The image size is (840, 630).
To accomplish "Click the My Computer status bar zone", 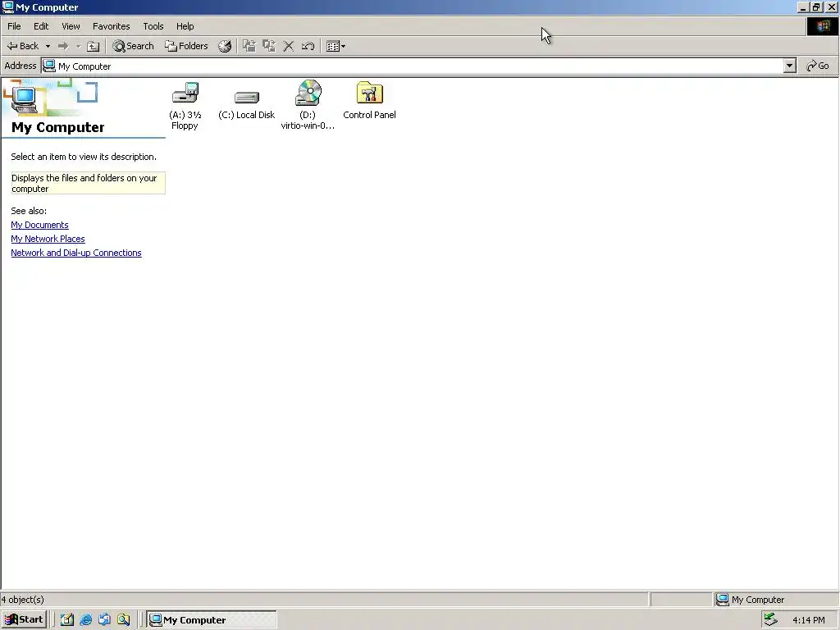I will (776, 600).
